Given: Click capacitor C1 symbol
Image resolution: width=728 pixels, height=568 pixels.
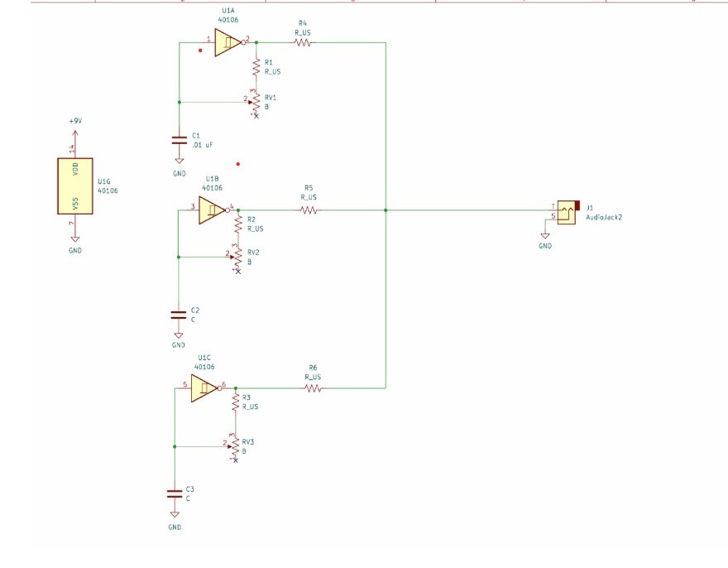Looking at the screenshot, I should [x=177, y=138].
